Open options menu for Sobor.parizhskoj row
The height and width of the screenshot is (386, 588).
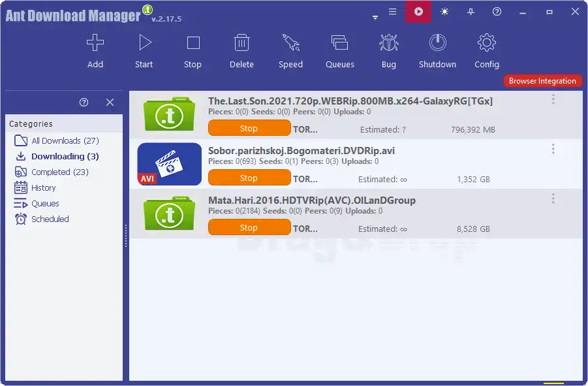pos(553,150)
